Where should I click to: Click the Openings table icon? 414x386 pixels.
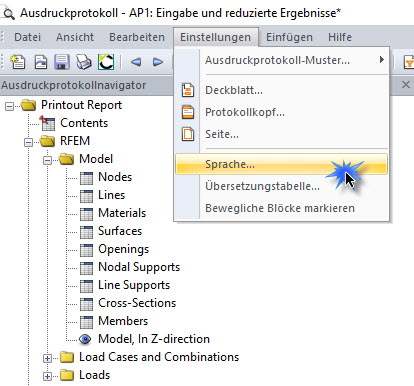tap(86, 249)
